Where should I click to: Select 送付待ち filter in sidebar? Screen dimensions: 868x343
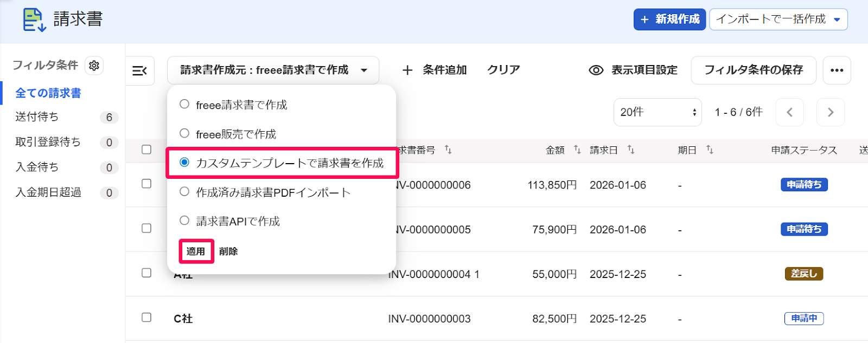37,117
